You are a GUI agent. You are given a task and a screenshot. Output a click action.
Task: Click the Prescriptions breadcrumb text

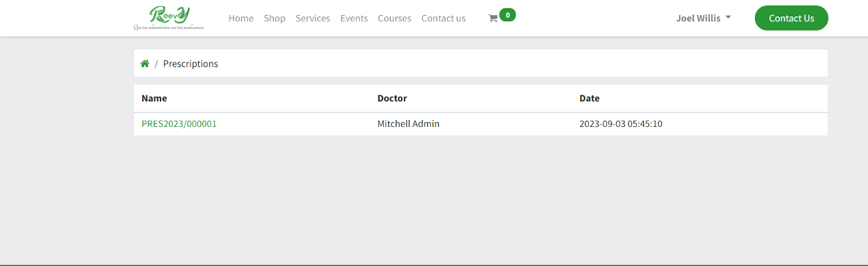pyautogui.click(x=191, y=64)
